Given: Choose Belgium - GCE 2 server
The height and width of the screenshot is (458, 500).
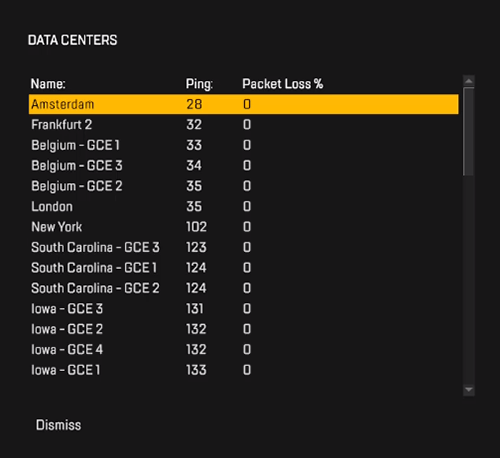Looking at the screenshot, I should click(x=244, y=186).
